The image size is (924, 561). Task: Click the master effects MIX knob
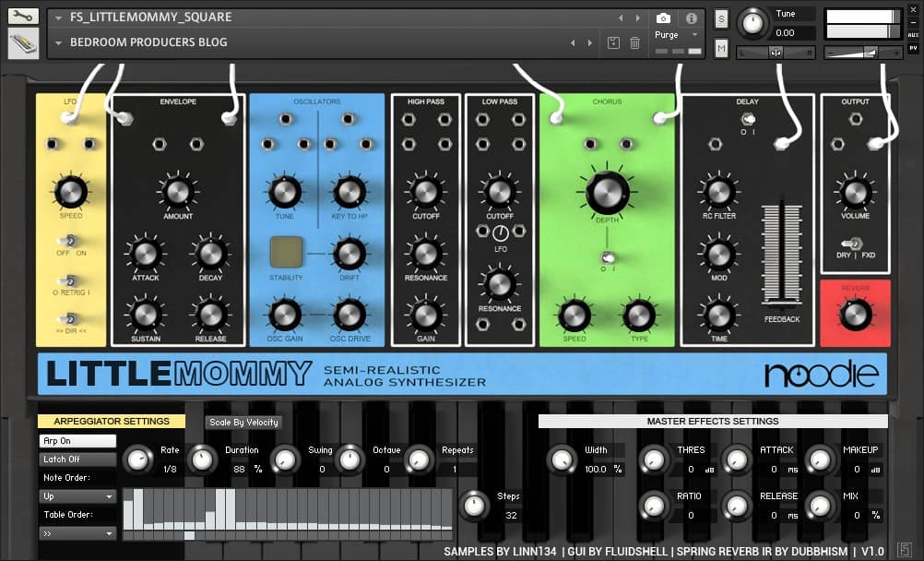tap(821, 506)
